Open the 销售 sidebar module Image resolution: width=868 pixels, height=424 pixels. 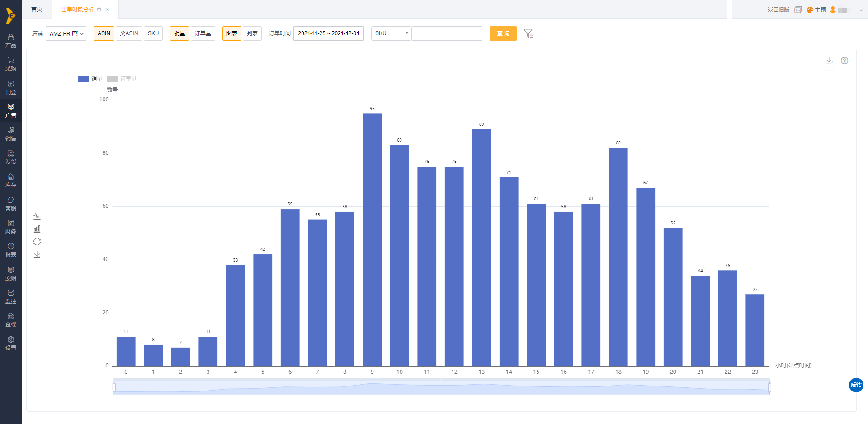tap(11, 134)
